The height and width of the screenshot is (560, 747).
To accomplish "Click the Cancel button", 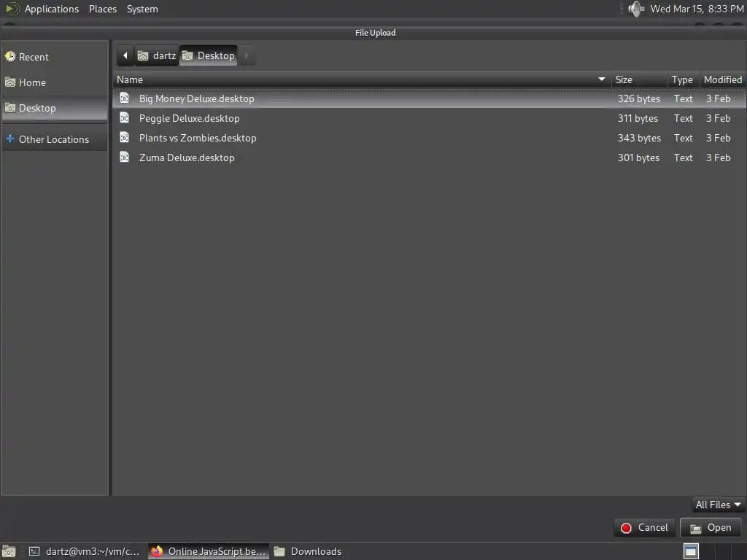I will pos(645,528).
